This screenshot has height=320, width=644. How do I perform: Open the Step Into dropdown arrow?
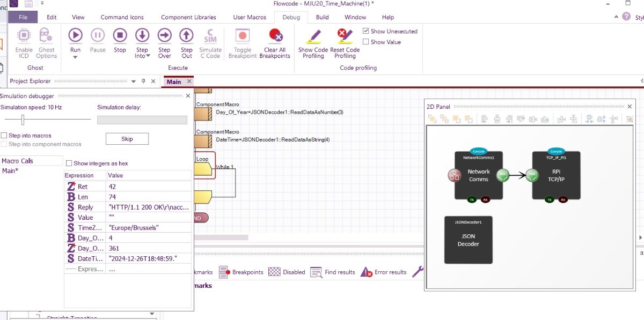[148, 56]
